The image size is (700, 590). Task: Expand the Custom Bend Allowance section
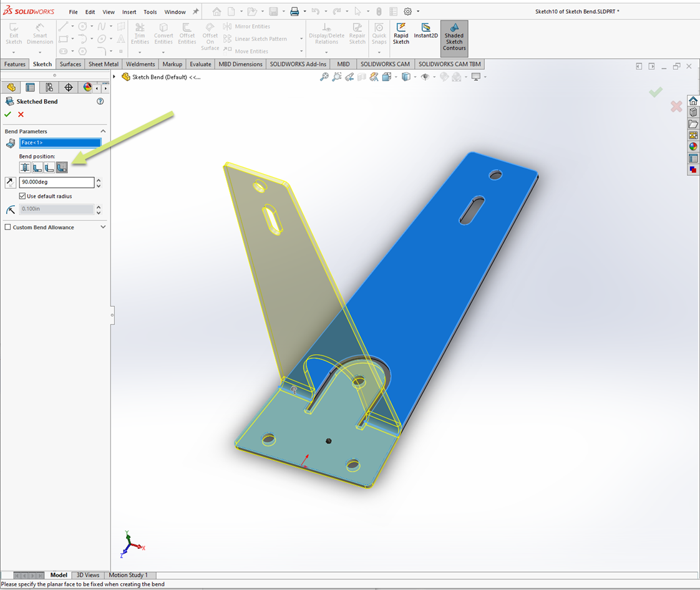pyautogui.click(x=103, y=227)
